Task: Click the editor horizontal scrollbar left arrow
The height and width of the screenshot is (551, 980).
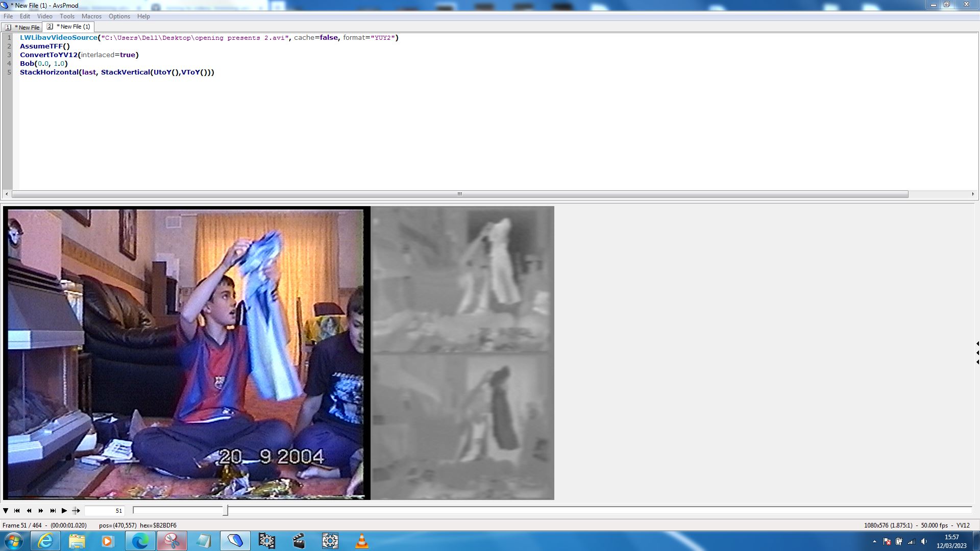Action: pyautogui.click(x=7, y=194)
